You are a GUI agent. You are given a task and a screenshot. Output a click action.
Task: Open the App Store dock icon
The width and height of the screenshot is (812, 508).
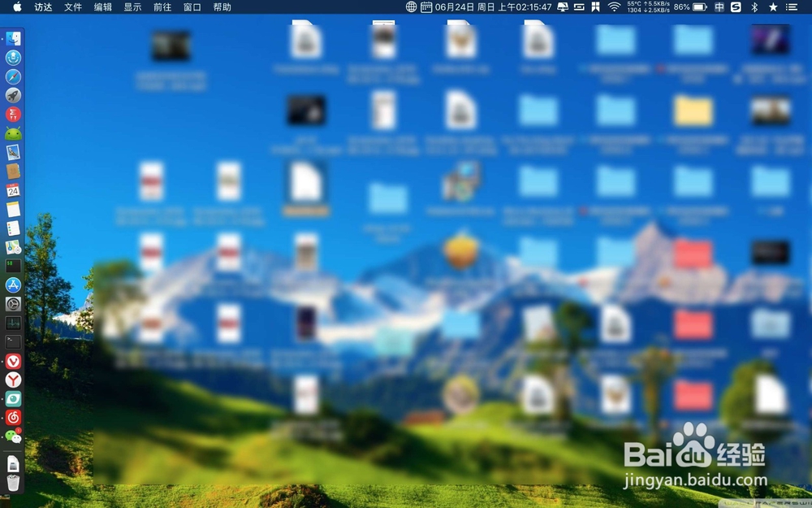click(x=13, y=284)
